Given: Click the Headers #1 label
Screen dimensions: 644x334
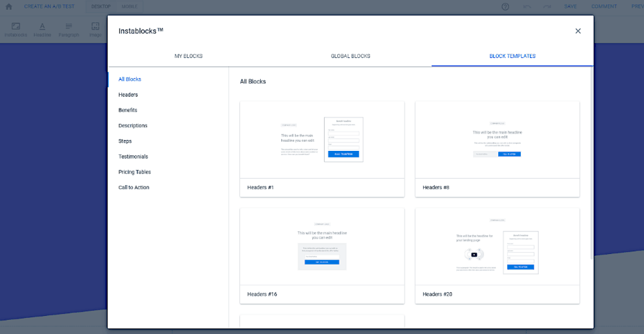Looking at the screenshot, I should click(261, 188).
